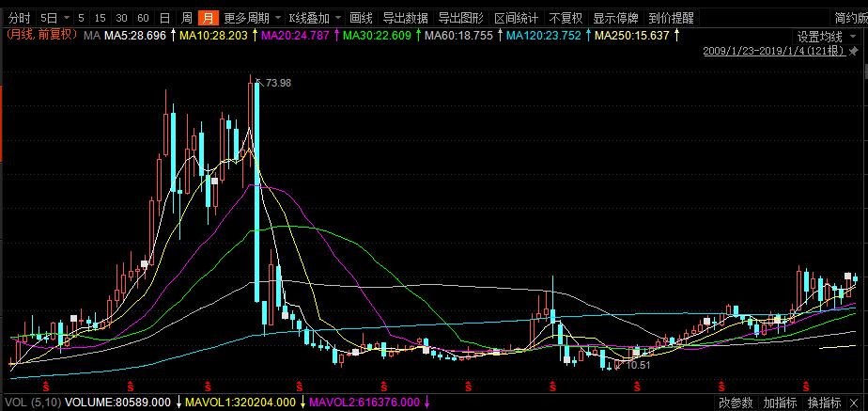The image size is (868, 411).
Task: Click the yellow MAVOL1:320204.000 readout
Action: [240, 403]
